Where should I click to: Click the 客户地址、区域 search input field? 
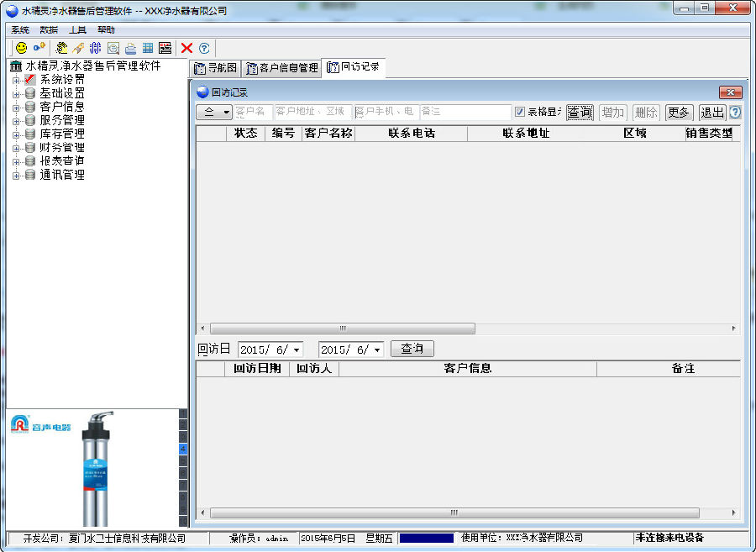pos(313,112)
